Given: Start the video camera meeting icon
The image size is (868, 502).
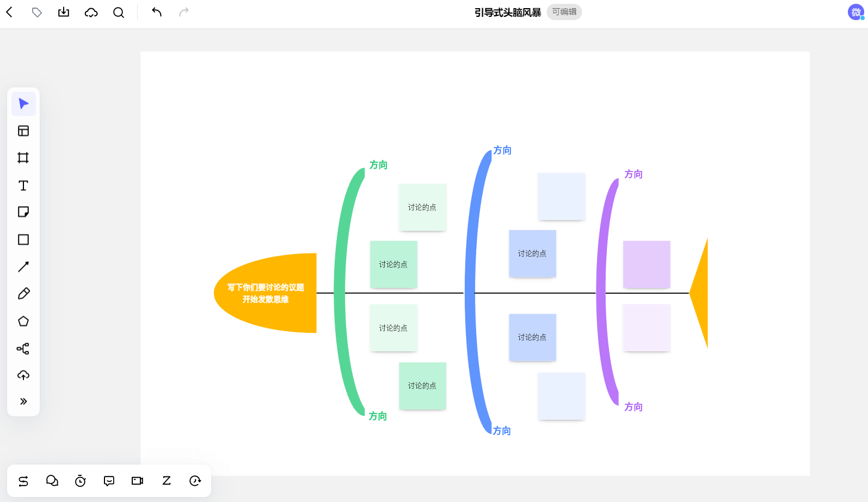Looking at the screenshot, I should [x=138, y=481].
